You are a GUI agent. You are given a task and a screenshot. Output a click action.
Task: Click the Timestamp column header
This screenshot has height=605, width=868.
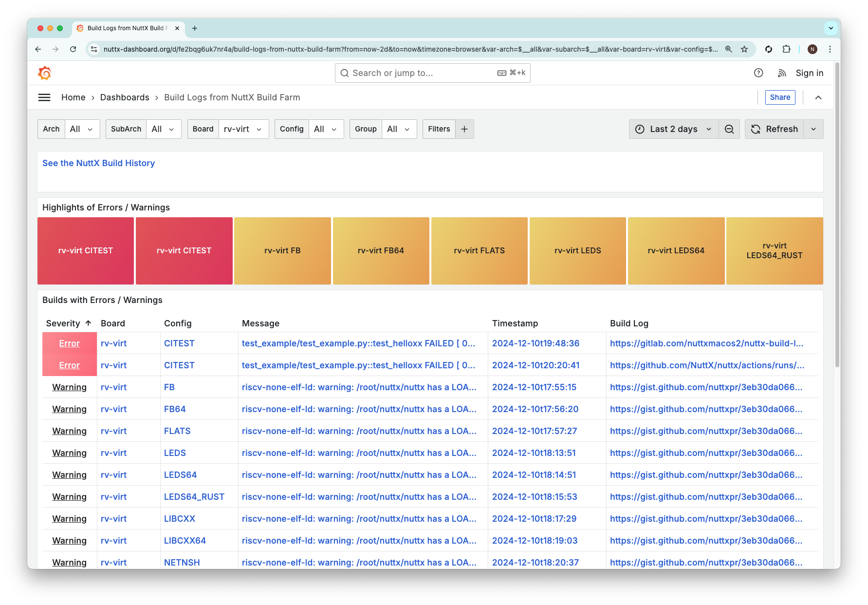pyautogui.click(x=515, y=323)
